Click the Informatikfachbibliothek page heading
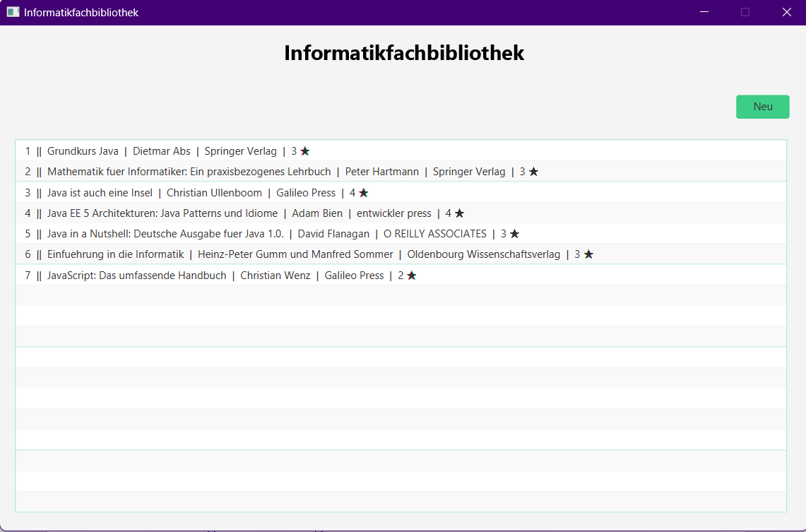 403,53
